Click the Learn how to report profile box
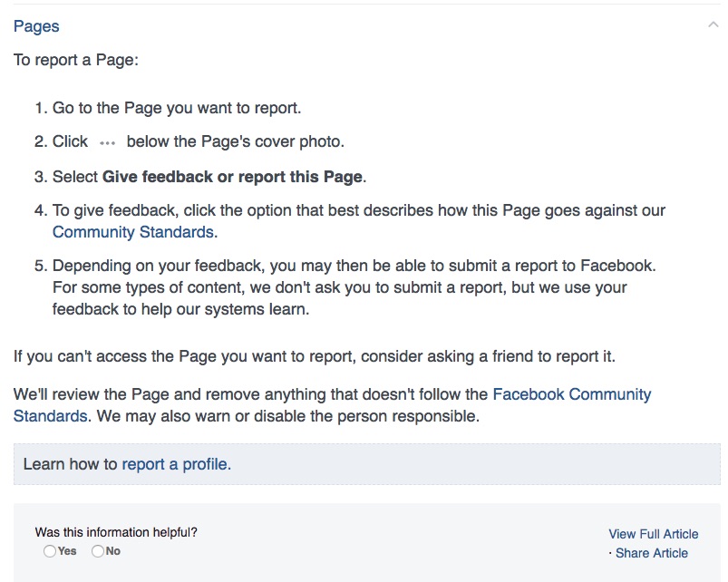728x582 pixels. coord(367,464)
